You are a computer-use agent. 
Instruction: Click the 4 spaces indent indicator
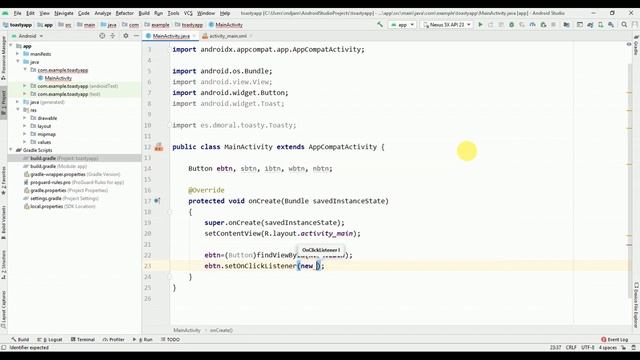608,348
